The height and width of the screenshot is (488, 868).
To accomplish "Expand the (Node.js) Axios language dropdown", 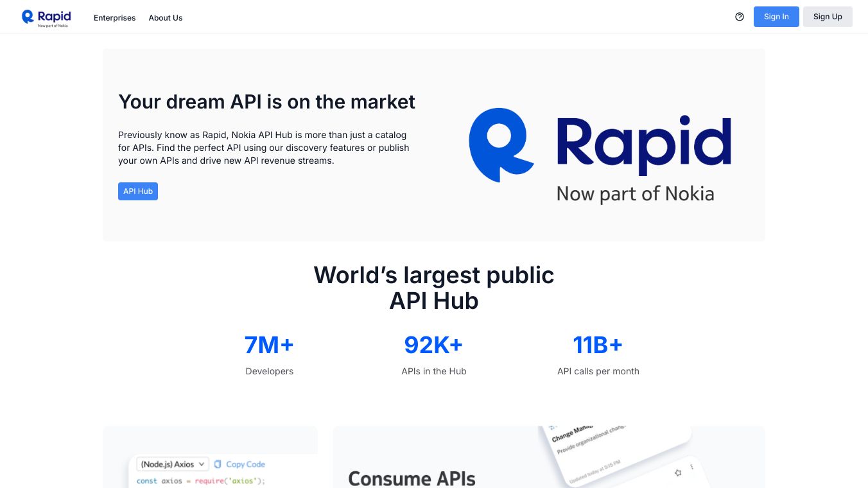I will (173, 464).
